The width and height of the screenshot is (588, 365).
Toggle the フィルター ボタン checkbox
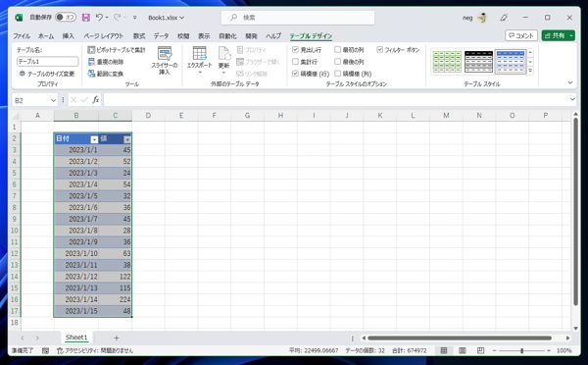(380, 50)
